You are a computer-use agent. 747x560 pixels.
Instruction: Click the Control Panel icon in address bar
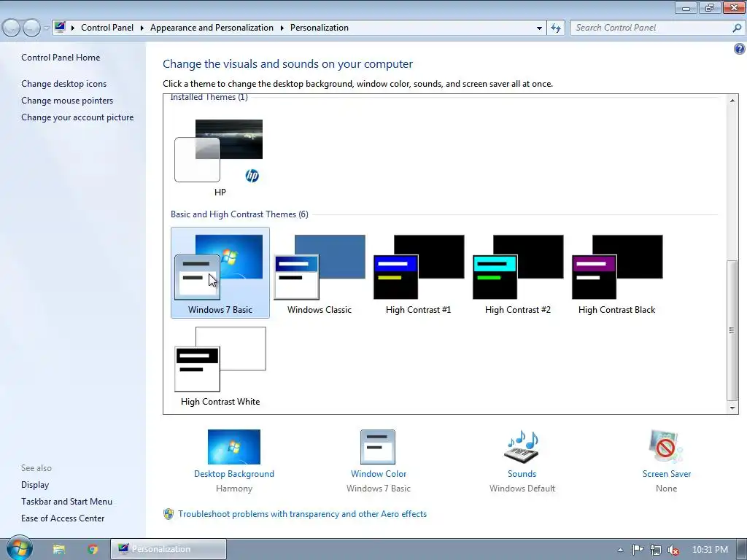(x=60, y=27)
